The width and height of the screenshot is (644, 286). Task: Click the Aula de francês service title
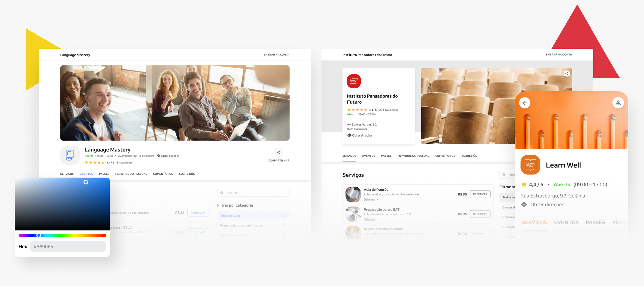[376, 190]
